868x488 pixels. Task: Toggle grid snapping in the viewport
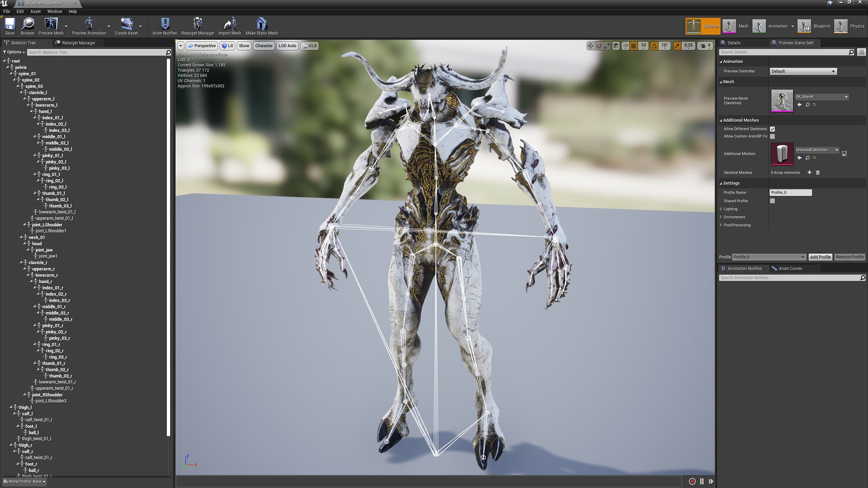(633, 45)
